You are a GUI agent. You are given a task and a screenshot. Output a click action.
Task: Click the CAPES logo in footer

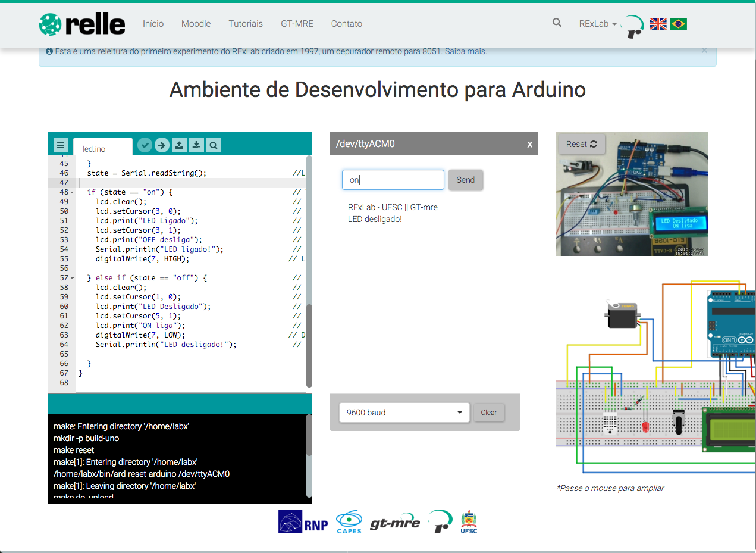click(x=349, y=522)
